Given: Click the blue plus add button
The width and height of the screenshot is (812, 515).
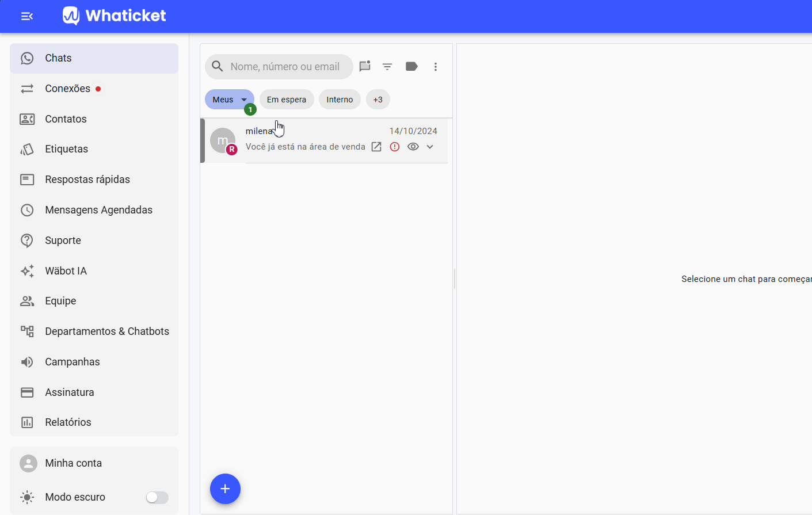Looking at the screenshot, I should [x=225, y=489].
